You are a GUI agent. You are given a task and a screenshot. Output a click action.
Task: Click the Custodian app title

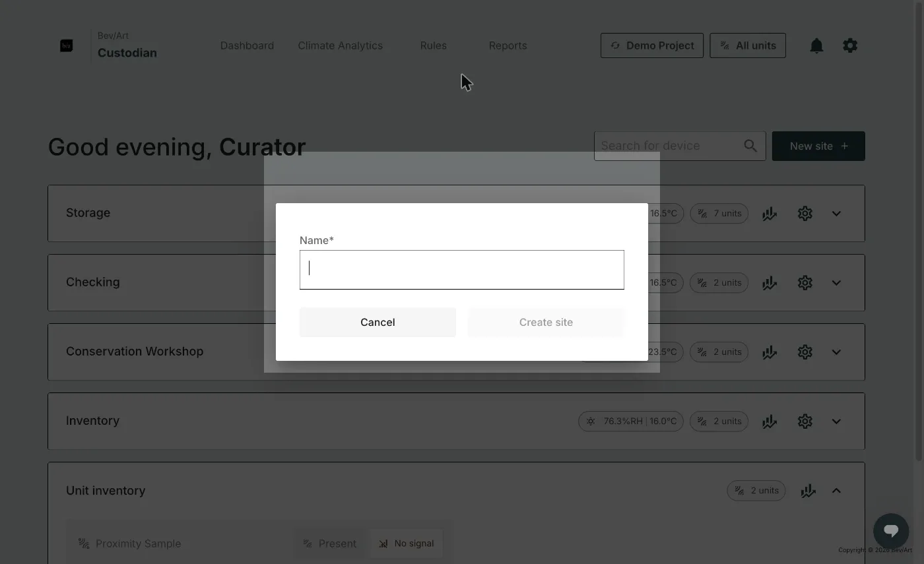pos(127,53)
